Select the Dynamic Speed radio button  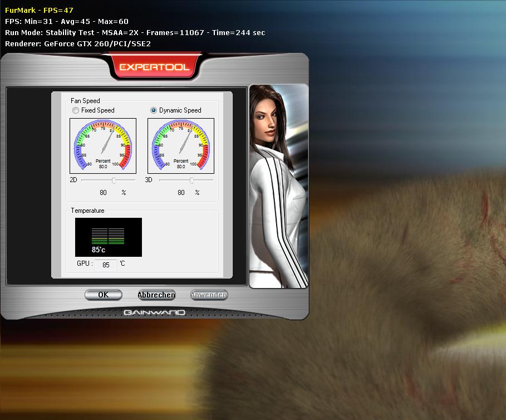coord(154,110)
